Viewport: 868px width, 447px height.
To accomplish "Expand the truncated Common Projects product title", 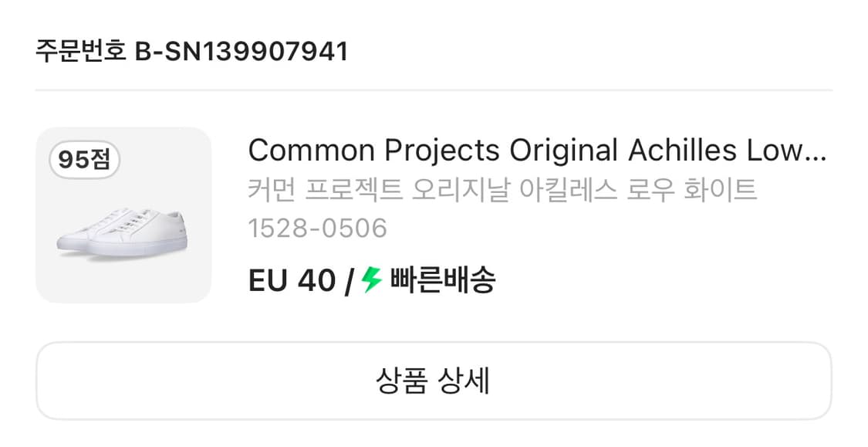I will click(540, 150).
